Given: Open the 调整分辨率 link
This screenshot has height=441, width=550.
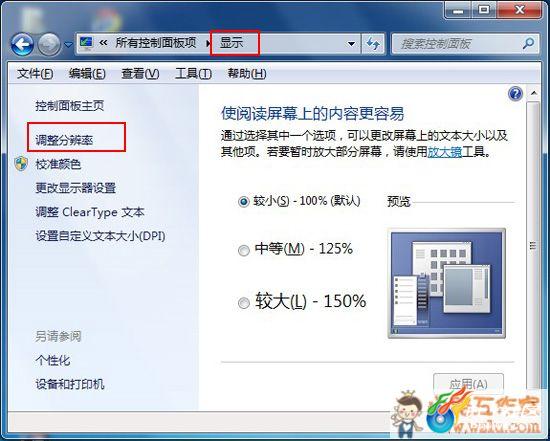Looking at the screenshot, I should (x=64, y=140).
